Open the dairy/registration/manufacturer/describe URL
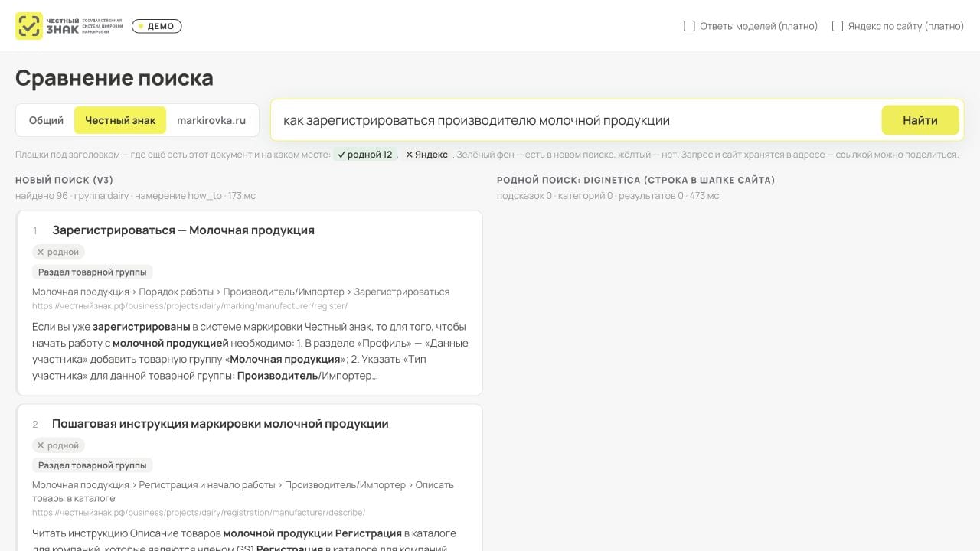The width and height of the screenshot is (980, 551). [199, 513]
